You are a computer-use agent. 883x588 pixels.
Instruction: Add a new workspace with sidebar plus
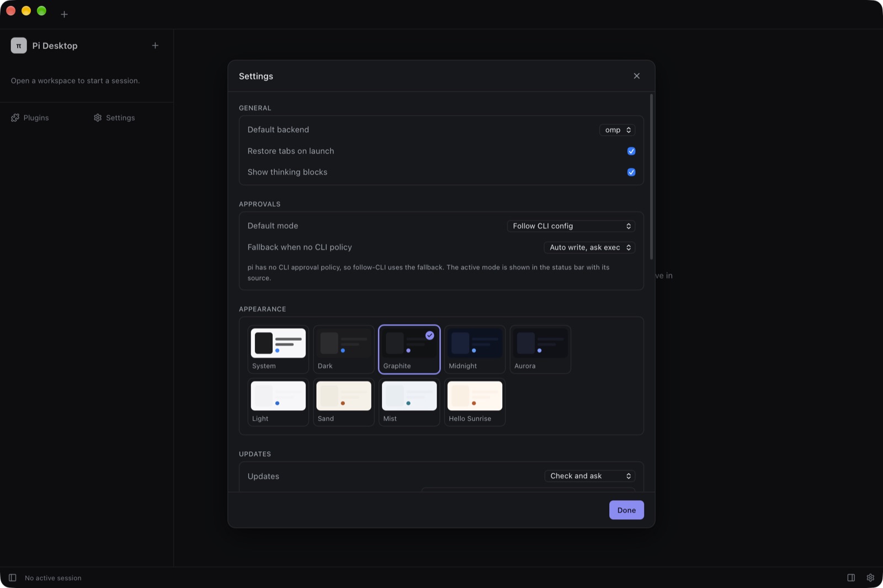(x=155, y=45)
